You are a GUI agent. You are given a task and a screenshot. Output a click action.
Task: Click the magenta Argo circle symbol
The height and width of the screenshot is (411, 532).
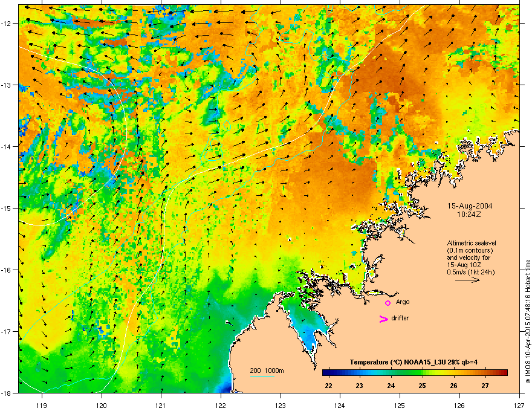pos(388,303)
